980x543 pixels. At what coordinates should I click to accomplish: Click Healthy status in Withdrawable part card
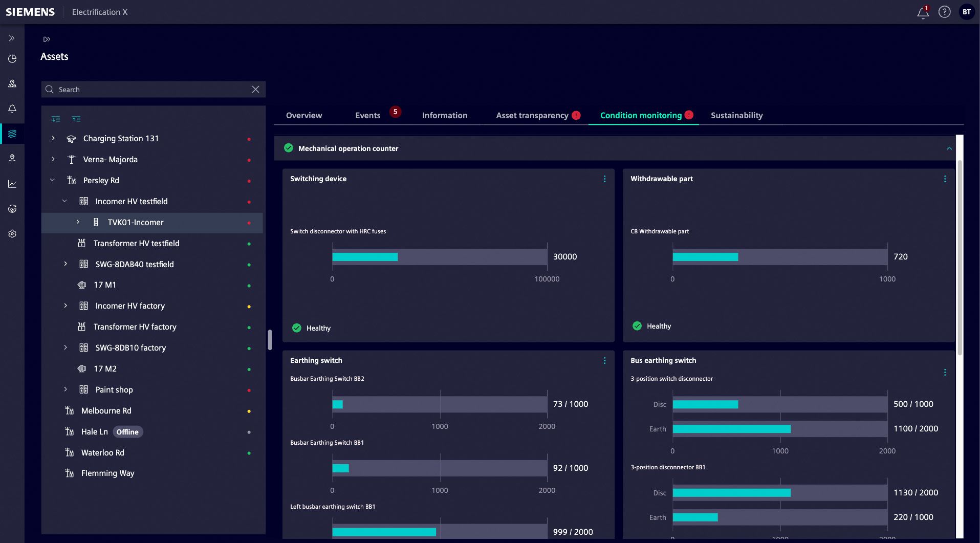[x=652, y=326]
